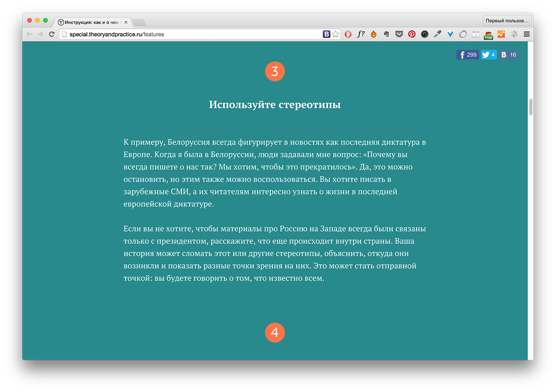This screenshot has width=556, height=392.
Task: Reload the current page
Action: coord(52,34)
